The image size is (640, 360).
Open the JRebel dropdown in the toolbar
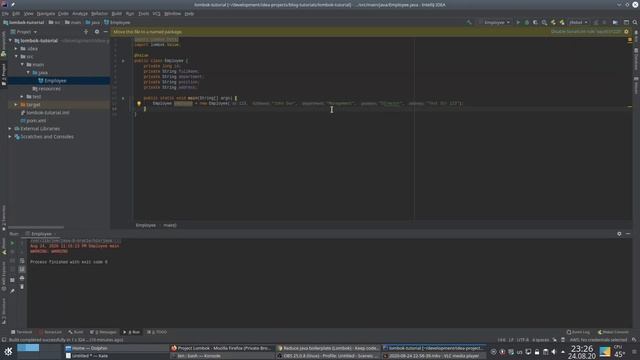(579, 22)
